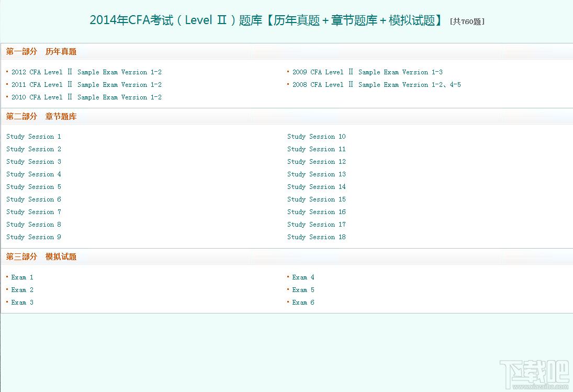Viewport: 573px width, 392px height.
Task: Go to Study Session 11
Action: [x=317, y=149]
